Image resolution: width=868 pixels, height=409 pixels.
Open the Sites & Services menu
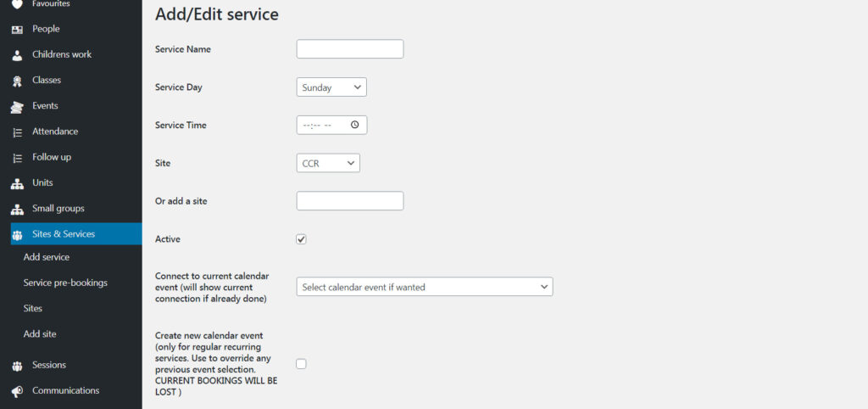pyautogui.click(x=64, y=234)
